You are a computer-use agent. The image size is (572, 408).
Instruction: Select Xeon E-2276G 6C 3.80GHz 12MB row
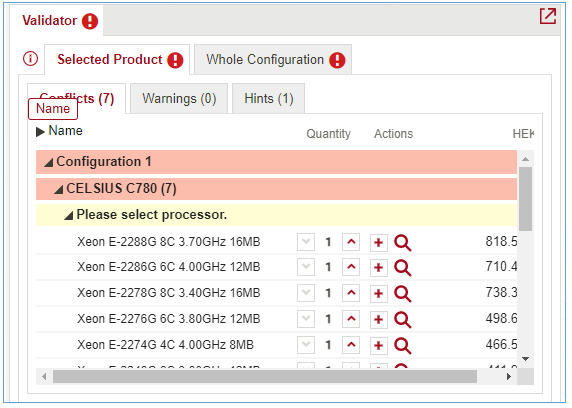point(276,319)
